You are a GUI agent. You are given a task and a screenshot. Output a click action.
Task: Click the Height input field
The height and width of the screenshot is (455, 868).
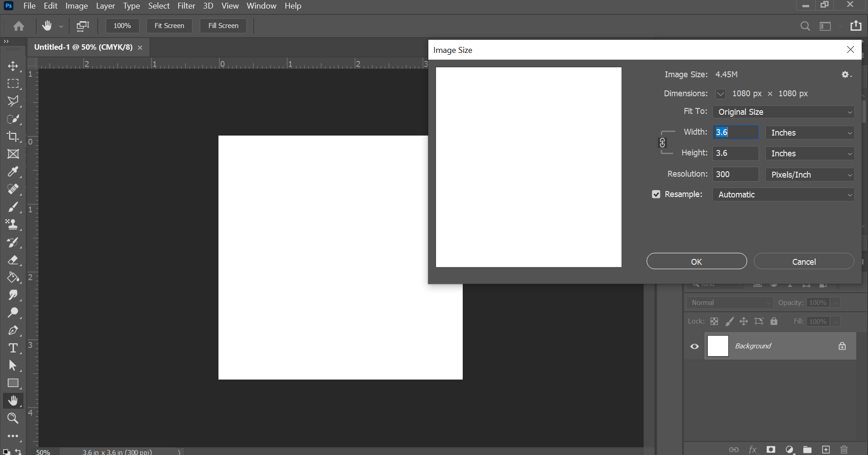click(x=735, y=153)
